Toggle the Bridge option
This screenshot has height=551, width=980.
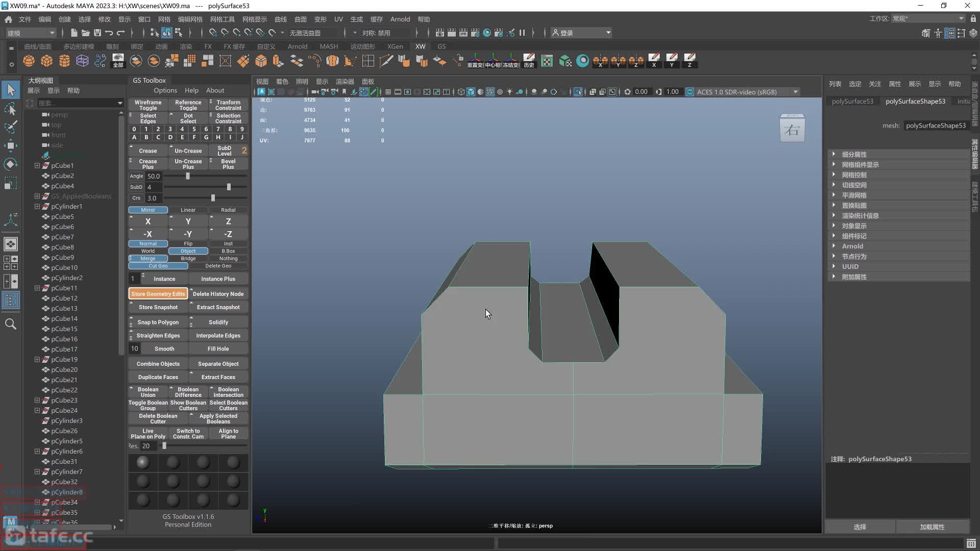(x=188, y=258)
